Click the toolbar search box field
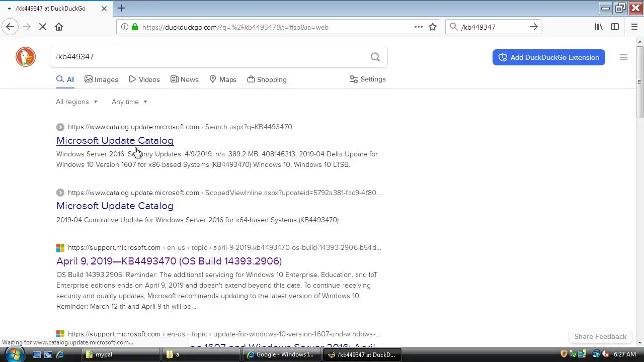Viewport: 644px width, 362px height. 493,27
